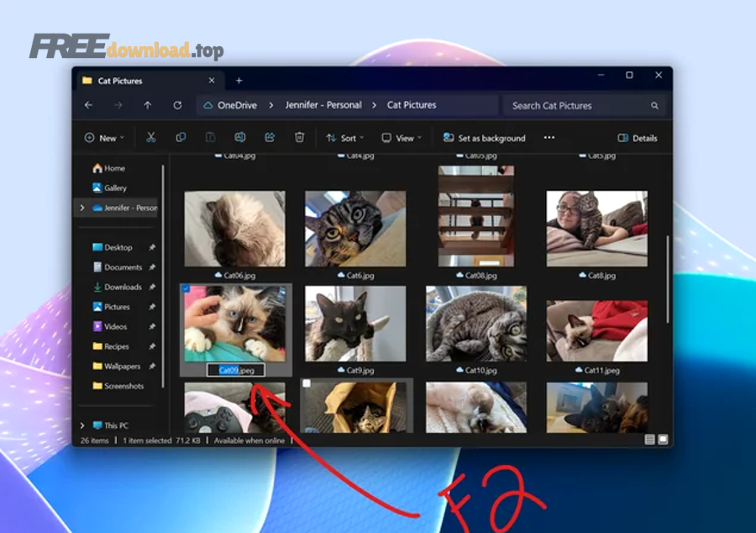The width and height of the screenshot is (756, 533).
Task: Expand the Jennifer - Personal tree node
Action: click(82, 208)
